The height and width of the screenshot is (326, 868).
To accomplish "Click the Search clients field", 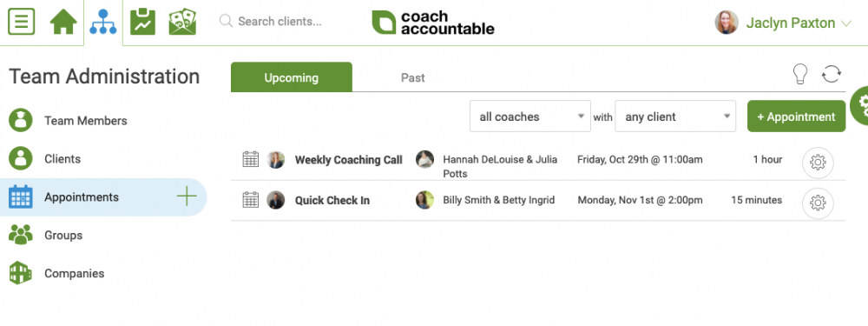I will (279, 22).
